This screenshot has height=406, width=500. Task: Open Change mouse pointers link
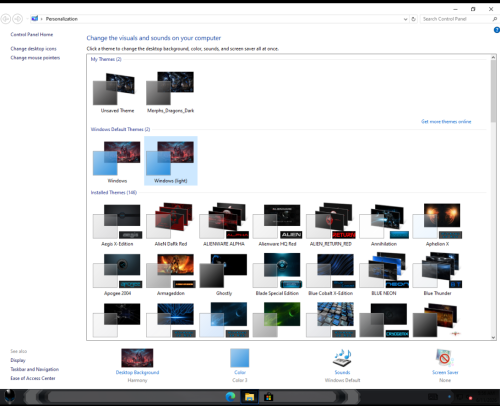[35, 58]
